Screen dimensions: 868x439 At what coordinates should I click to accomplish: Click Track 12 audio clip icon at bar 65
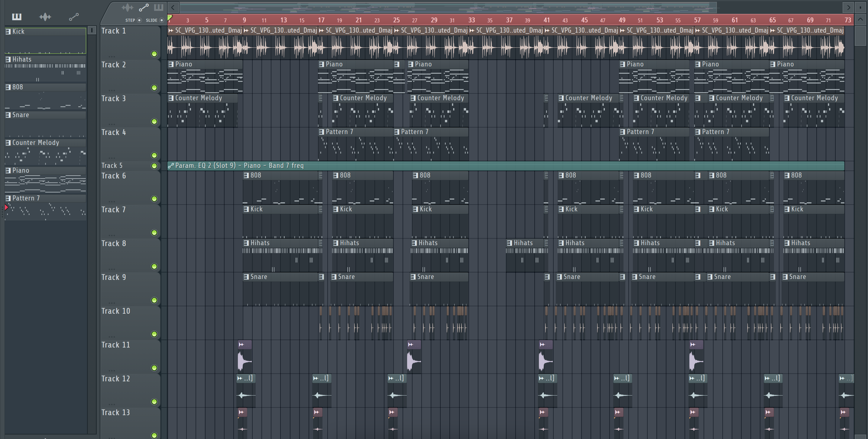[767, 378]
